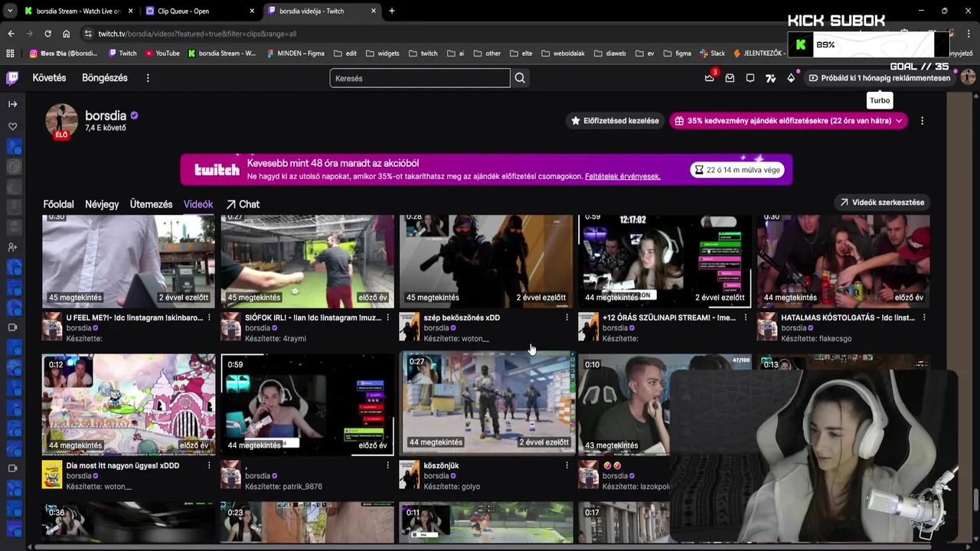Go to Böngészés in top navigation
This screenshot has width=980, height=551.
pos(105,78)
